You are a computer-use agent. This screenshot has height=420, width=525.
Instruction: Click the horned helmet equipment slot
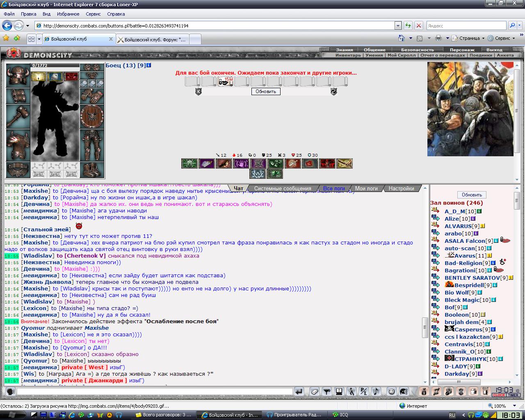point(18,75)
